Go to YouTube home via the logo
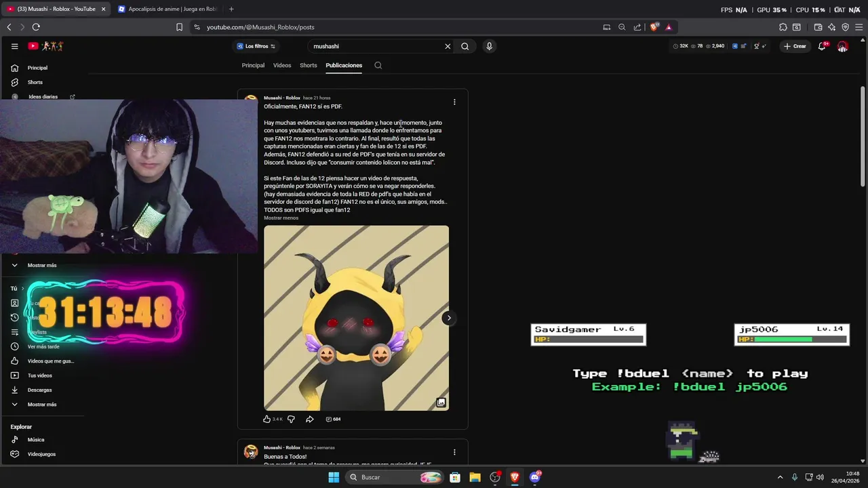 click(x=45, y=46)
